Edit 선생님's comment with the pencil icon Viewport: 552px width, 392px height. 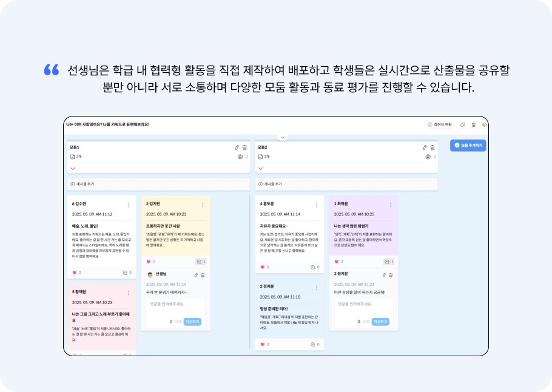click(196, 275)
